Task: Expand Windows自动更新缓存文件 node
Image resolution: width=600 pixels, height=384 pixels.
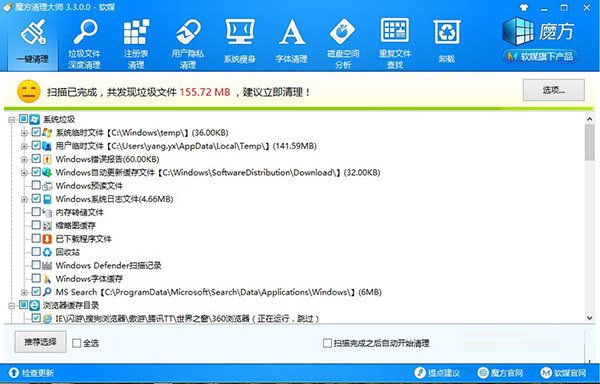Action: click(x=24, y=173)
